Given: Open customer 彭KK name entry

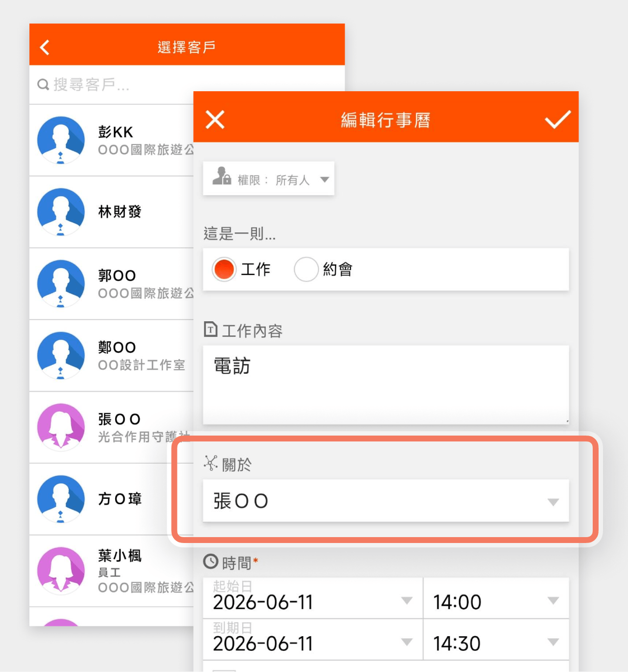Looking at the screenshot, I should pyautogui.click(x=116, y=132).
